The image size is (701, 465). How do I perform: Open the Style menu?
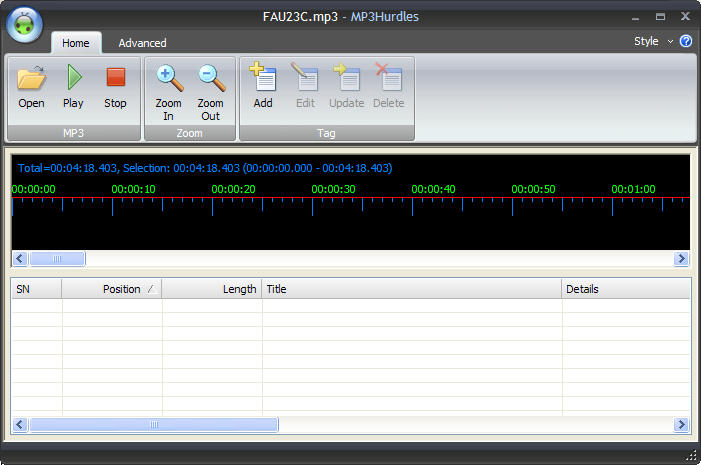[646, 41]
